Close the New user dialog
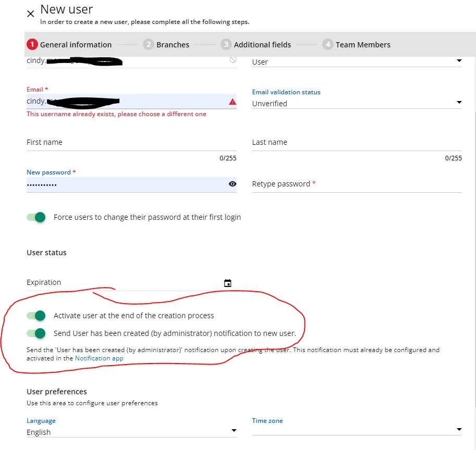Image resolution: width=476 pixels, height=450 pixels. pos(30,14)
